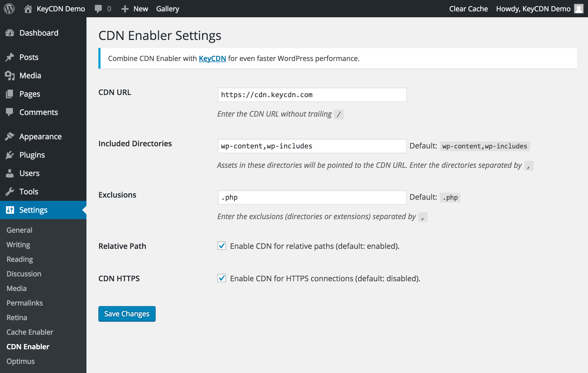Open the Cache Enabler settings page

tap(29, 332)
